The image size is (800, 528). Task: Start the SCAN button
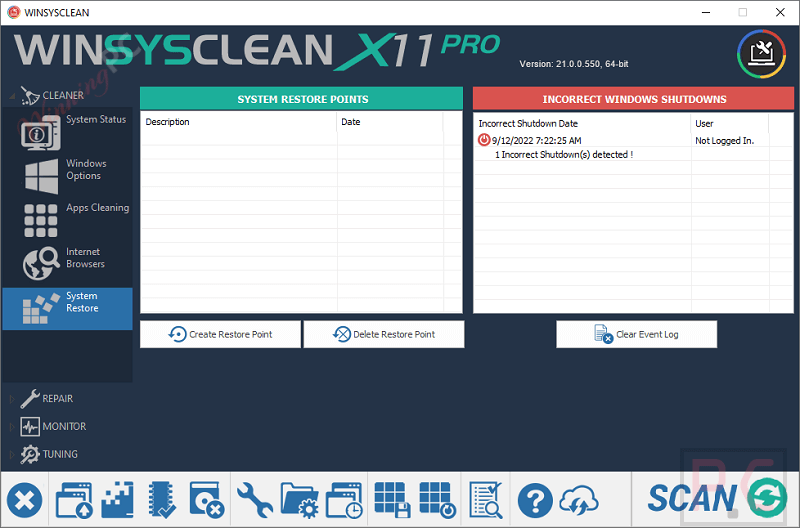pos(717,498)
